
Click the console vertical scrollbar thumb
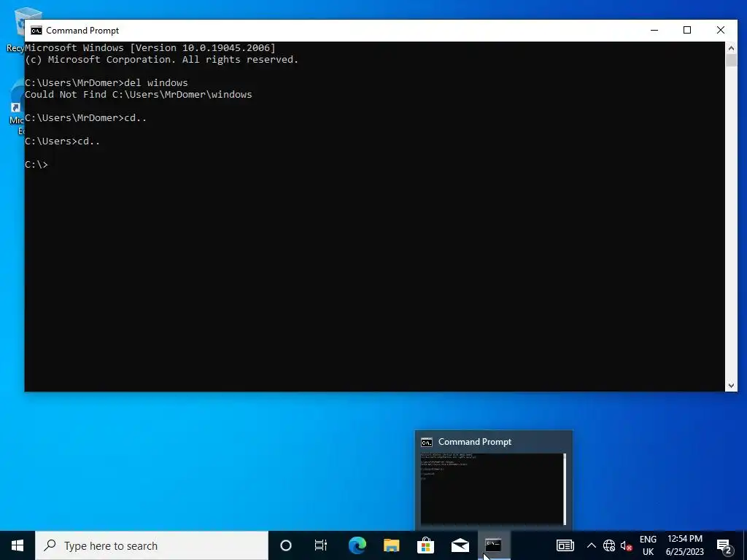(x=731, y=61)
